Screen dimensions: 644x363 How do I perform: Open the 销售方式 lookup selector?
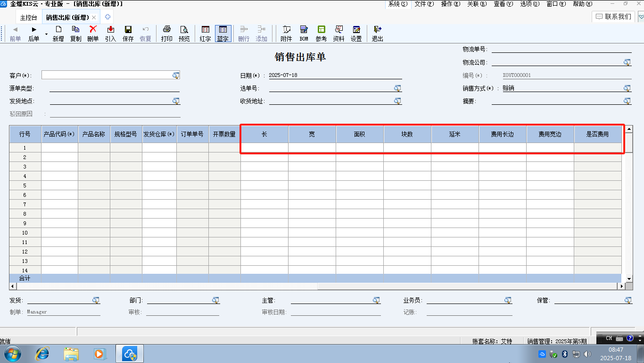(x=627, y=88)
